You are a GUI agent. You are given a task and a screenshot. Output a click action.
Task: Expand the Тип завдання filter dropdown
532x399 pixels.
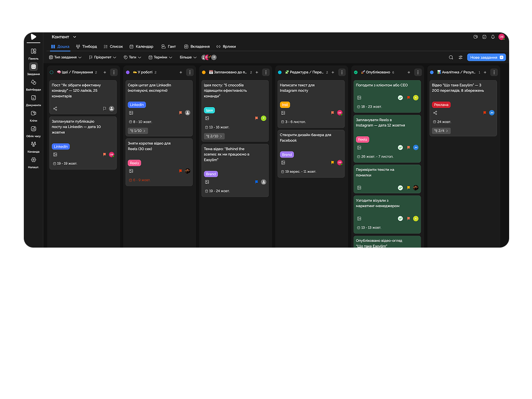click(x=65, y=57)
